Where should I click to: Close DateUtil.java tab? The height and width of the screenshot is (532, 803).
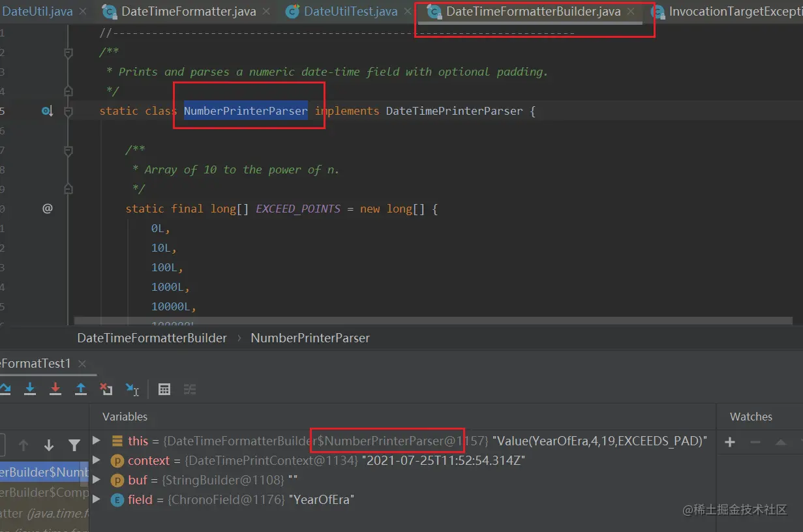83,12
